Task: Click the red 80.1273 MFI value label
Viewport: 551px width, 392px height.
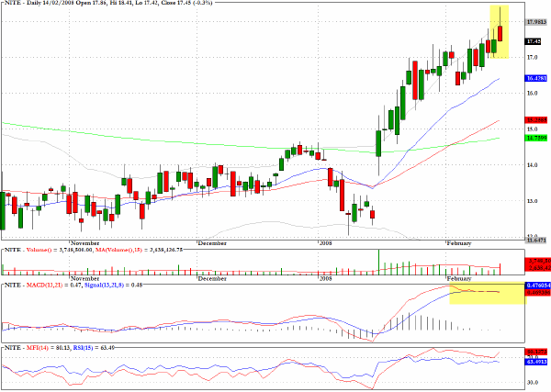Action: [536, 352]
